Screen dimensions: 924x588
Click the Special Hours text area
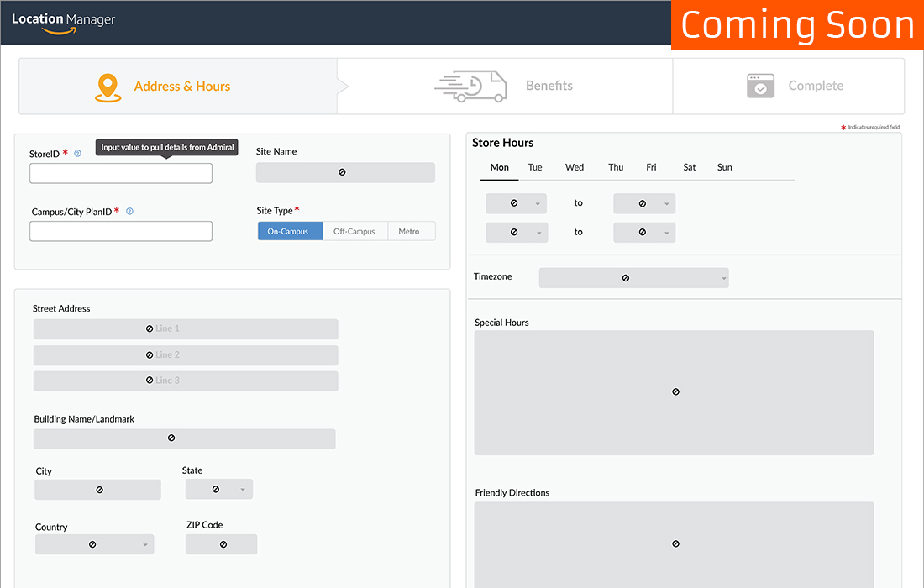674,392
